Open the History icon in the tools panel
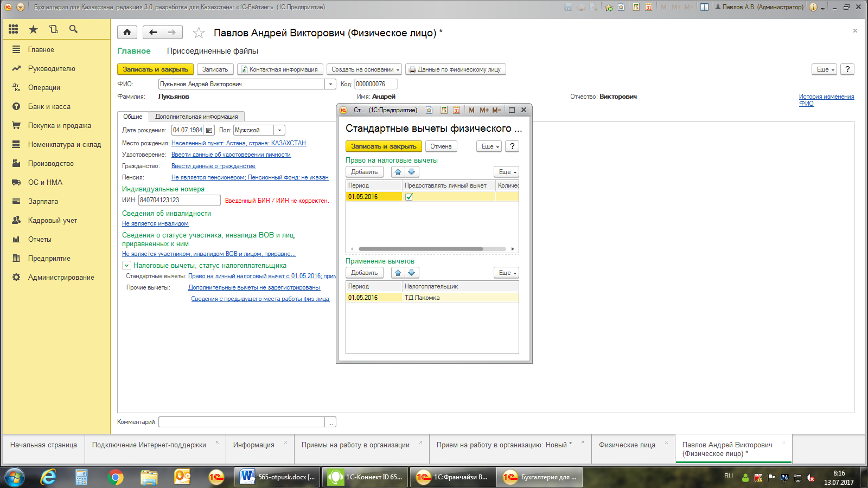Viewport: 868px width, 488px height. [53, 29]
